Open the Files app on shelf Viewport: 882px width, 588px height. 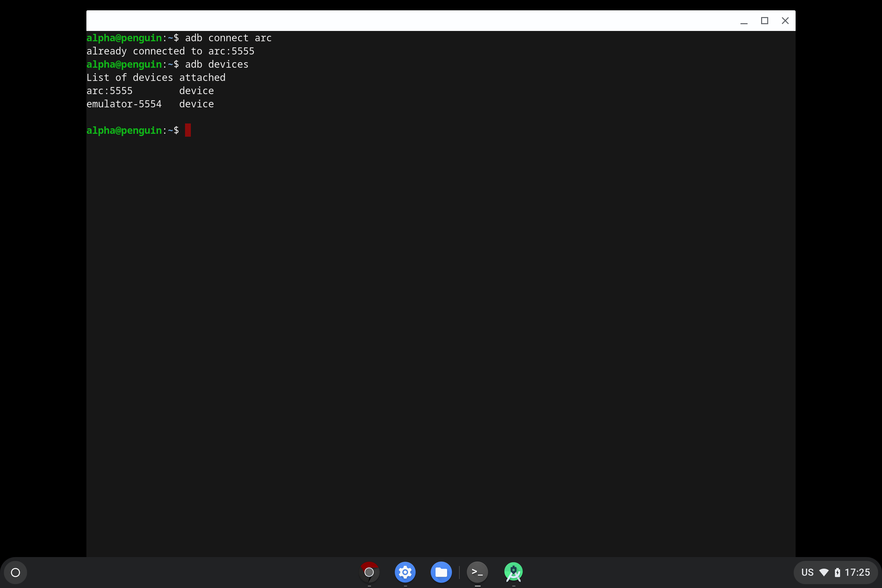point(441,572)
